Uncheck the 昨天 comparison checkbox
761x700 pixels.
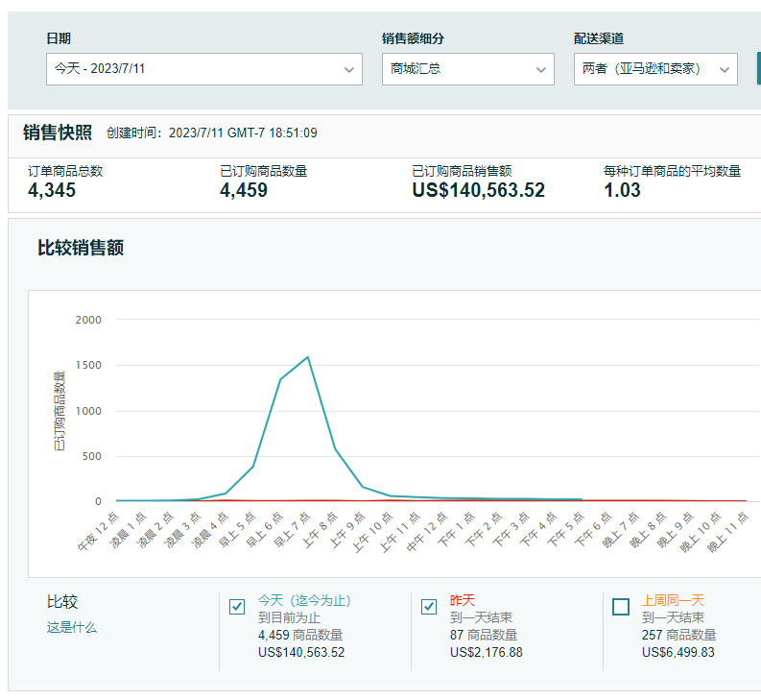[429, 607]
